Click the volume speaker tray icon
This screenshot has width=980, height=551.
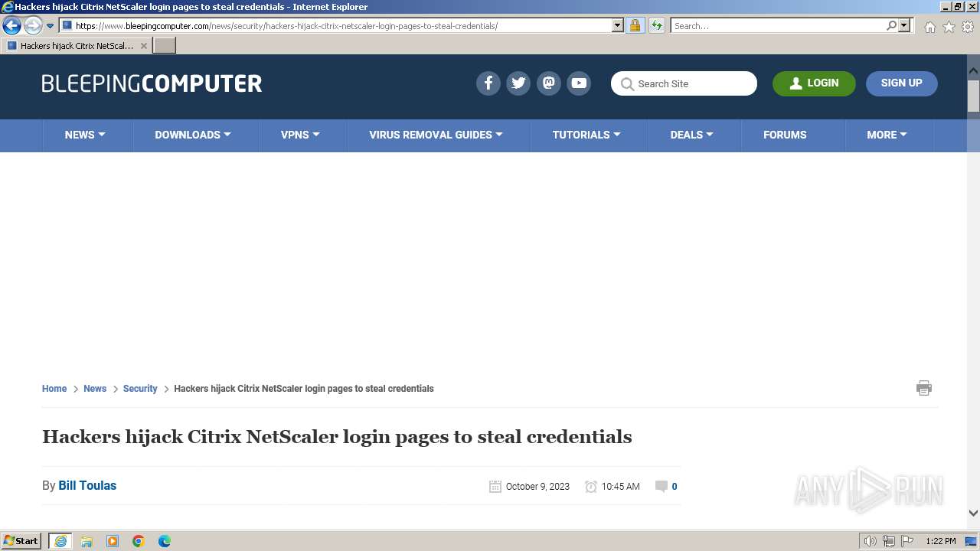870,541
